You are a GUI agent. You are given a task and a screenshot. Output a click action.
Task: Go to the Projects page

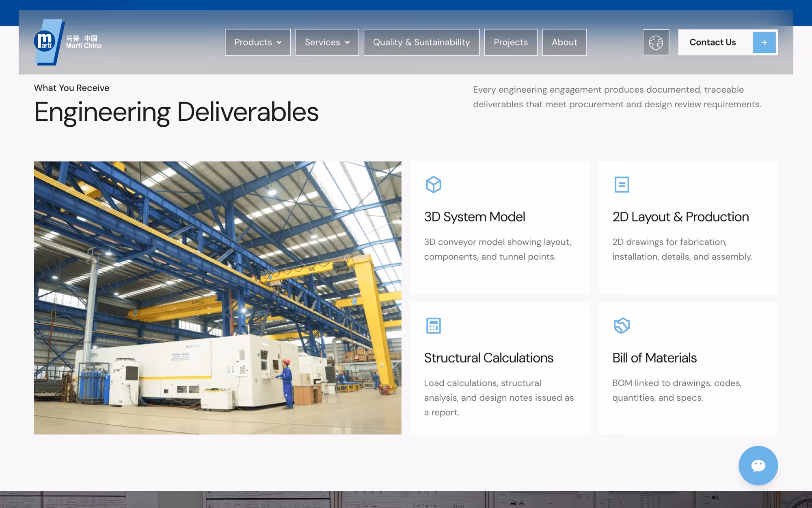coord(511,42)
